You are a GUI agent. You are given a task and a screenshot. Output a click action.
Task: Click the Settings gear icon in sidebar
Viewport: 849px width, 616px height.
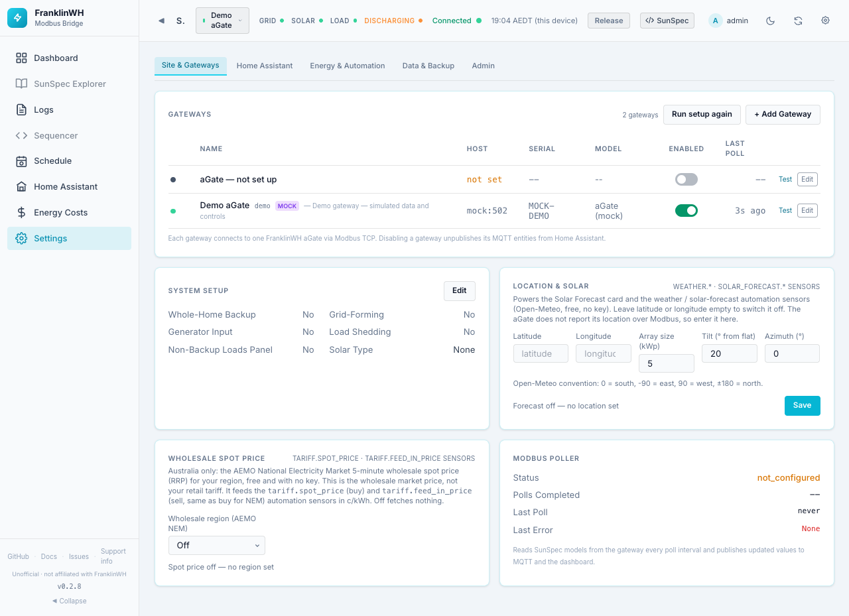click(x=21, y=239)
